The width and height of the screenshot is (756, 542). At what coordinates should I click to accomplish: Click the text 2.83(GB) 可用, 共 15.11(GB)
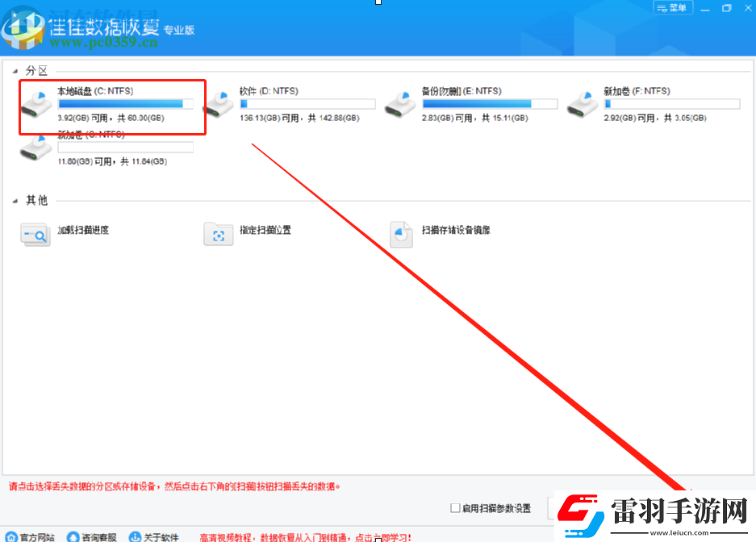point(475,118)
